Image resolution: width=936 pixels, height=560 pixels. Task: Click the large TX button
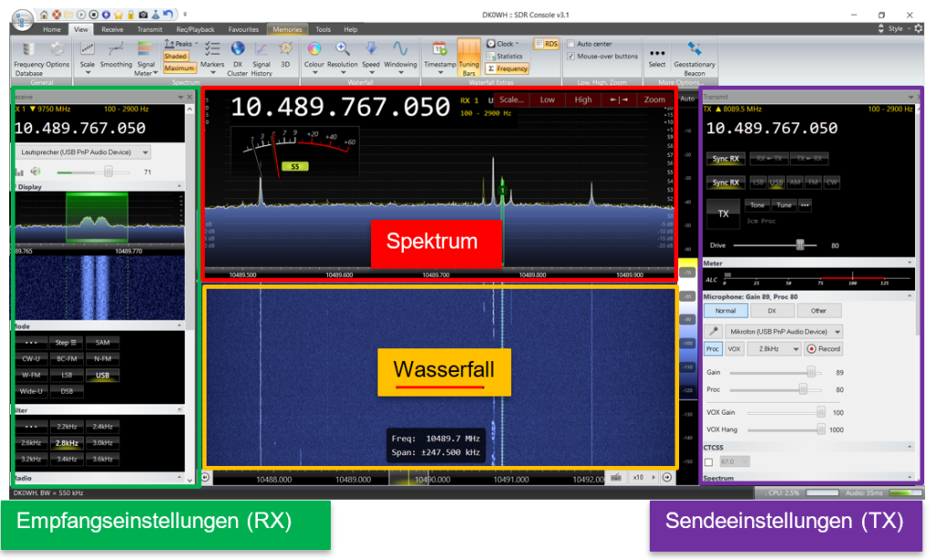(723, 214)
